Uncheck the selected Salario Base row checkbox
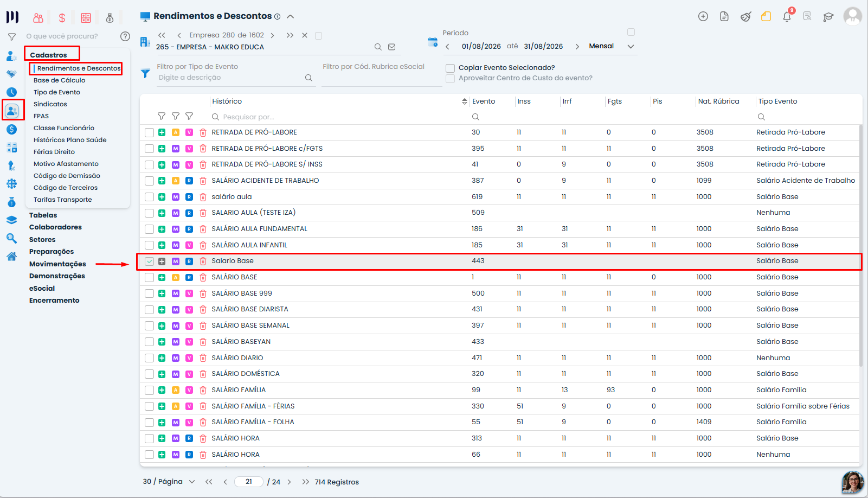This screenshot has height=498, width=868. 149,261
